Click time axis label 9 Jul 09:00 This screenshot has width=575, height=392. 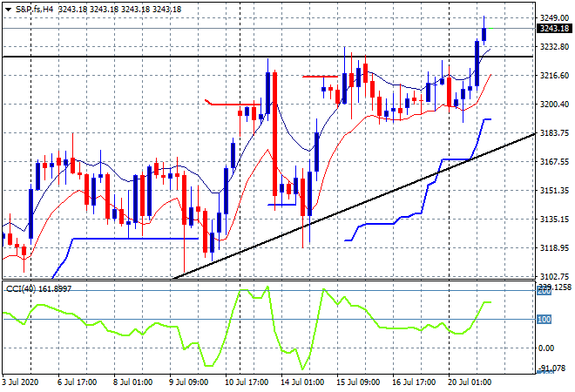(188, 382)
